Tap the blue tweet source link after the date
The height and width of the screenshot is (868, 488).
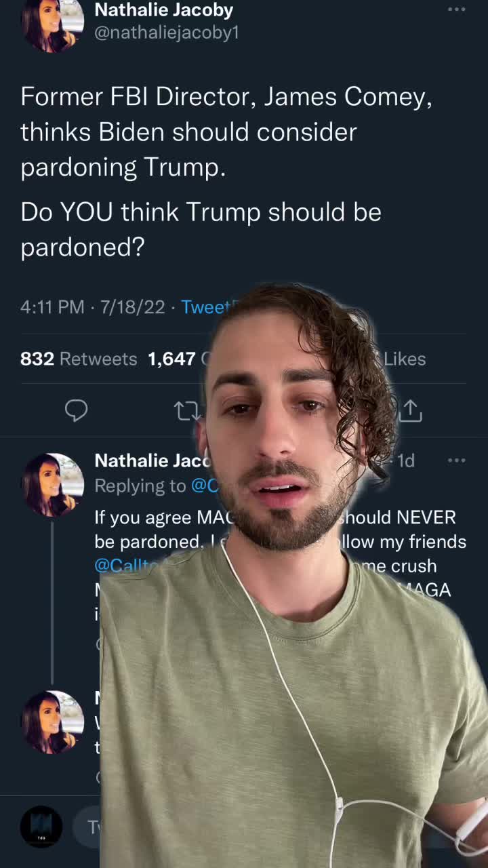(205, 307)
